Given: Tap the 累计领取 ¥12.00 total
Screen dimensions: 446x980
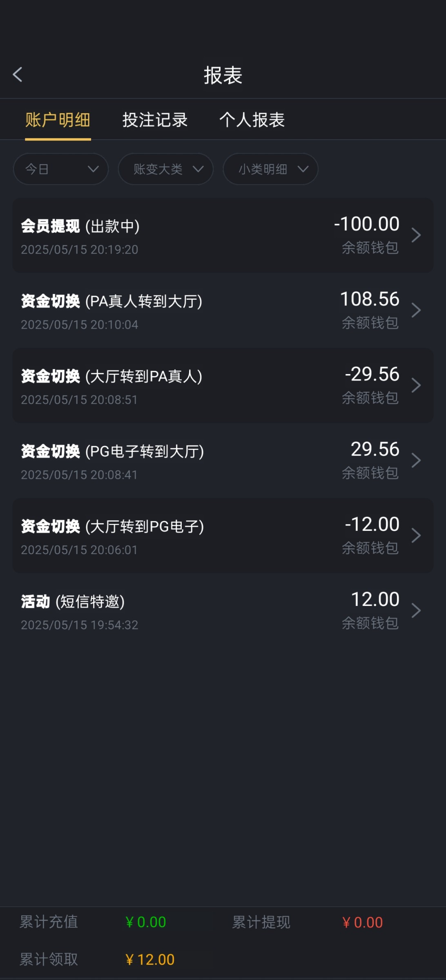Looking at the screenshot, I should point(150,960).
